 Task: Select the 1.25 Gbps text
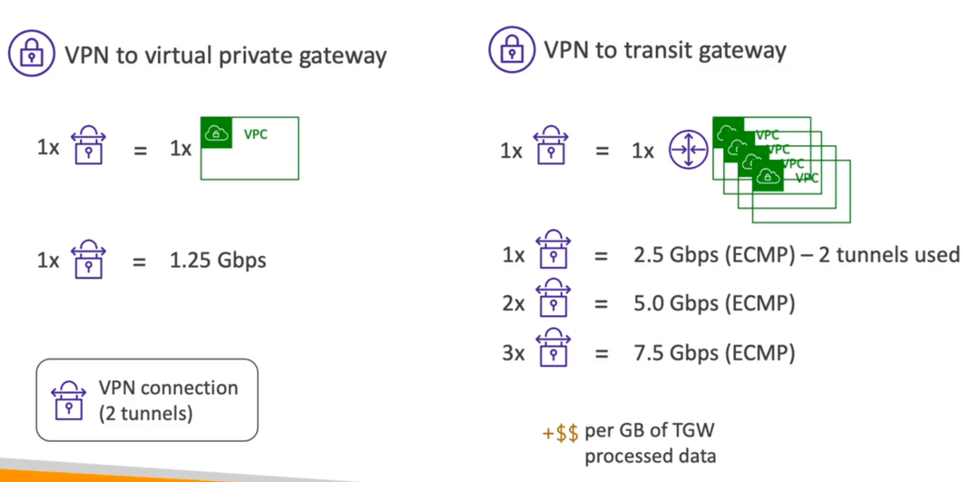[218, 259]
